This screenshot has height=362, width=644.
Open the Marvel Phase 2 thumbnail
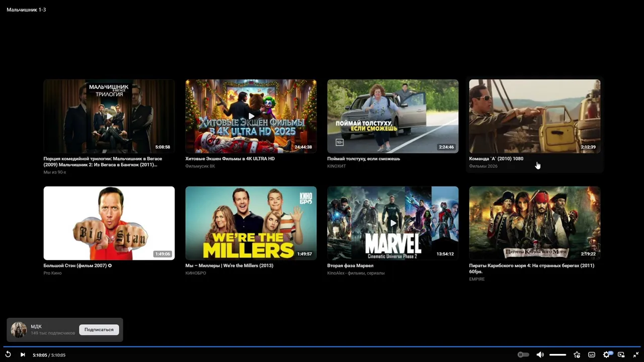point(393,223)
